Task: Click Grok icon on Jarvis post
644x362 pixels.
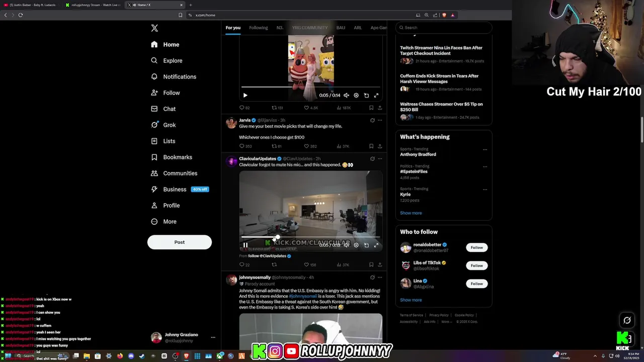Action: (372, 120)
